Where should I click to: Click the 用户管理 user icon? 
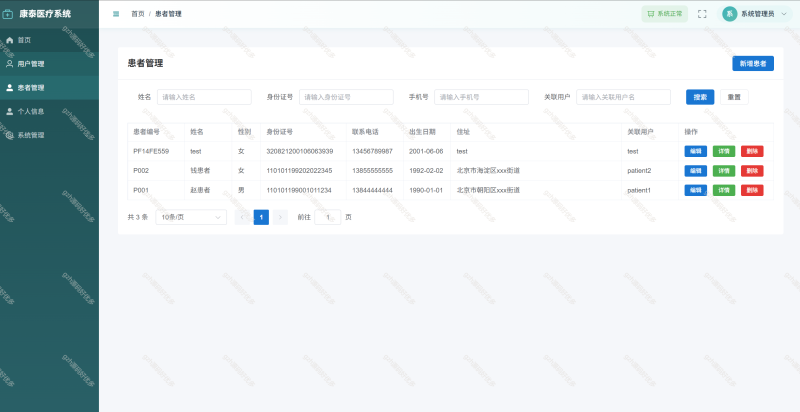tap(9, 64)
